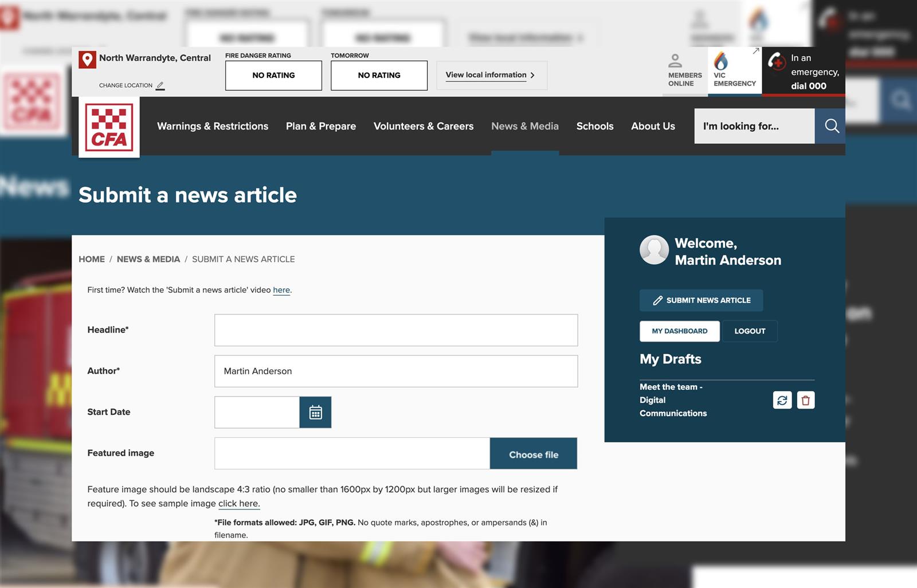Click the pencil icon beside Change Location
Image resolution: width=917 pixels, height=588 pixels.
[160, 85]
